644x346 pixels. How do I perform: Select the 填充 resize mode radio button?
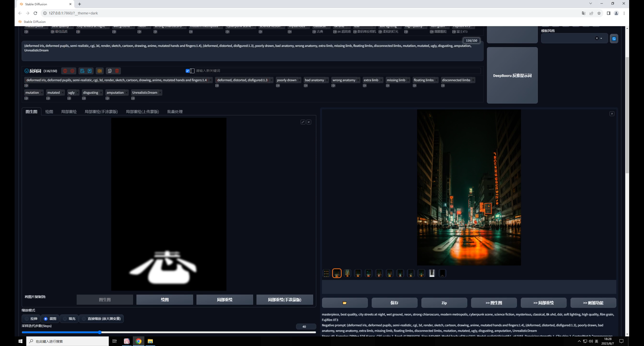pyautogui.click(x=65, y=319)
